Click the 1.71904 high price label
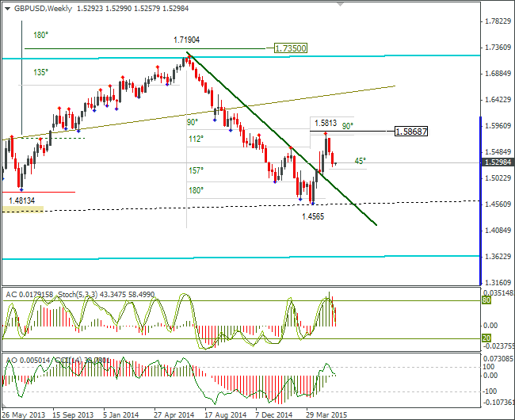This screenshot has width=515, height=420. [x=186, y=40]
